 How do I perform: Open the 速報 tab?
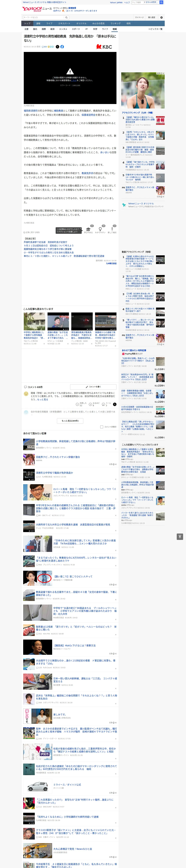point(38,24)
